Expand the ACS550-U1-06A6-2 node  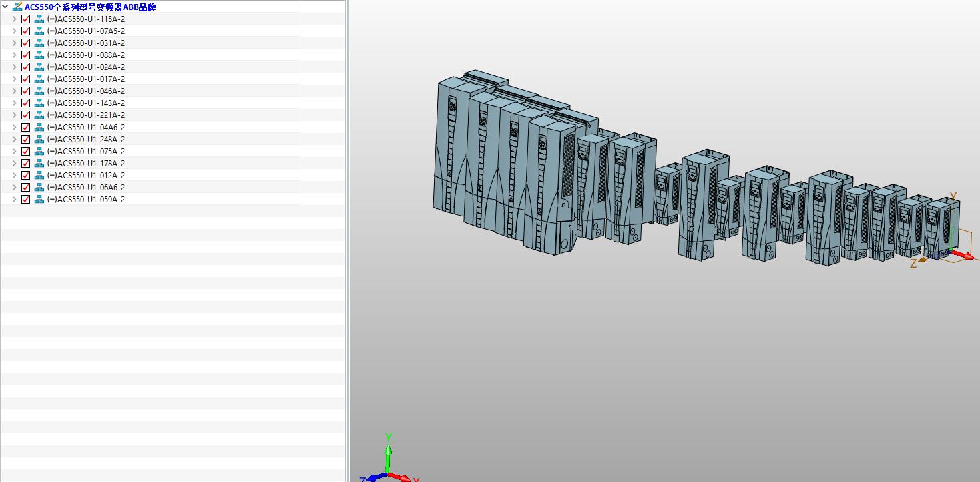(x=14, y=188)
